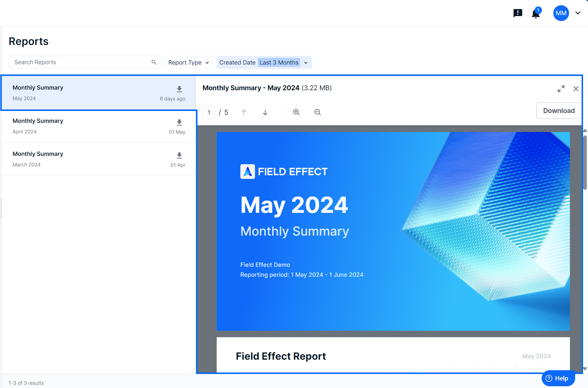
Task: Expand the Created Date filter
Action: [x=306, y=62]
